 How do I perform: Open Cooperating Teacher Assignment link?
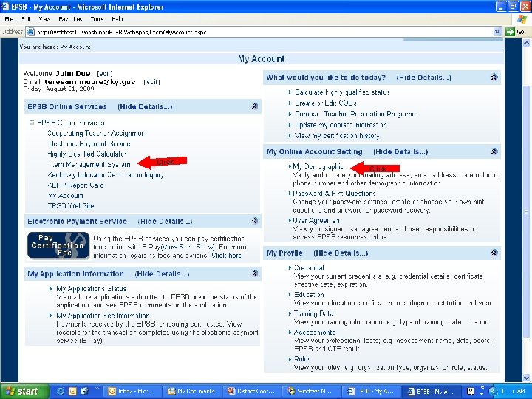click(x=98, y=133)
